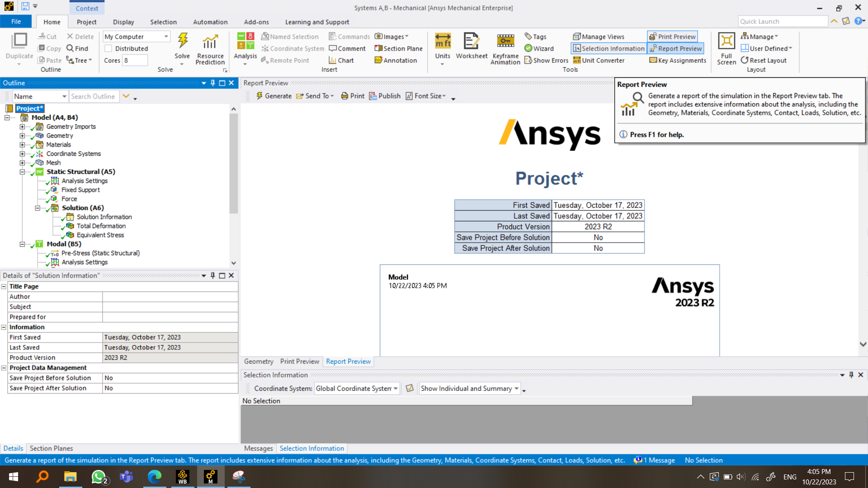This screenshot has width=868, height=488.
Task: Insert a Section Plane
Action: coord(398,48)
